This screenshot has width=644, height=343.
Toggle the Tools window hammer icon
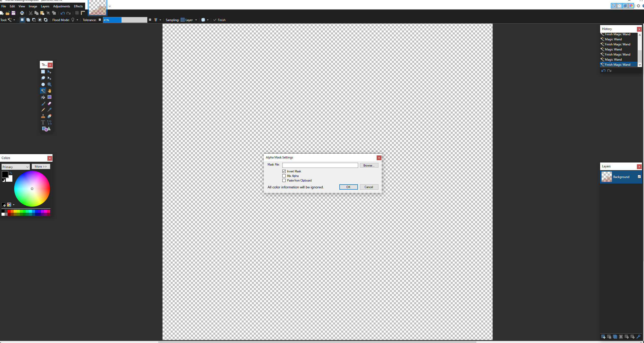pos(613,6)
